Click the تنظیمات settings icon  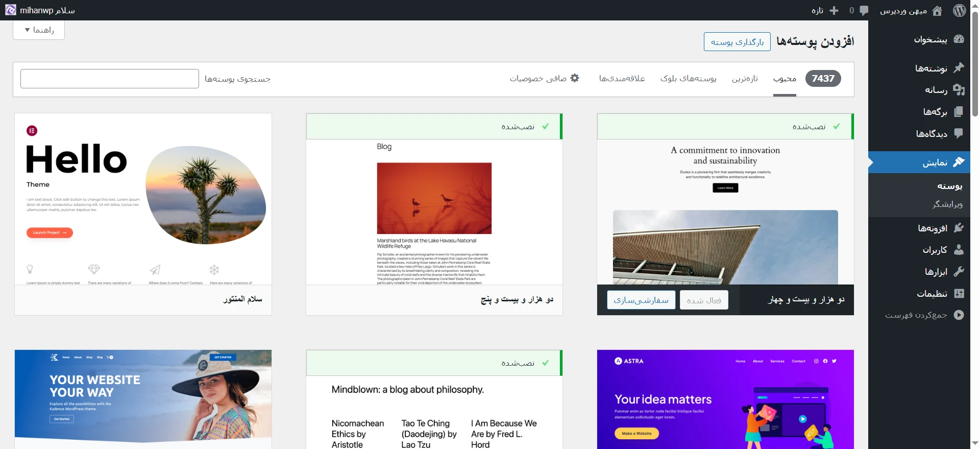coord(959,293)
